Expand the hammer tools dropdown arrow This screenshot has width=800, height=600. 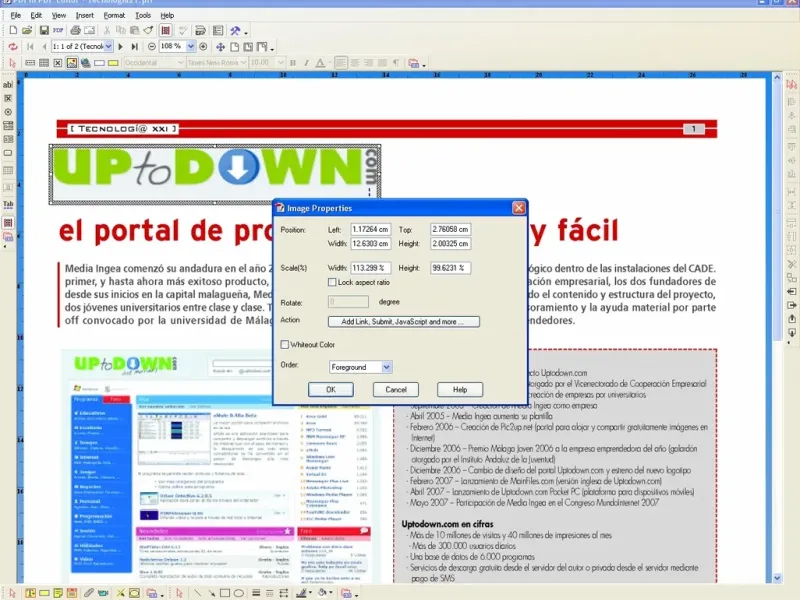coord(246,33)
